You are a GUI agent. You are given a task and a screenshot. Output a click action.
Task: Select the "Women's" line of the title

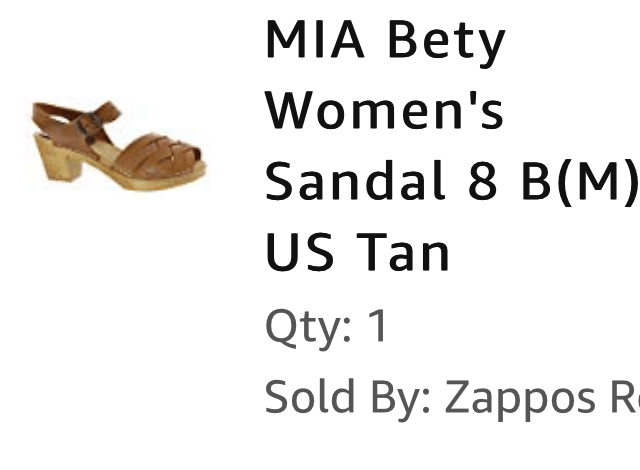385,111
